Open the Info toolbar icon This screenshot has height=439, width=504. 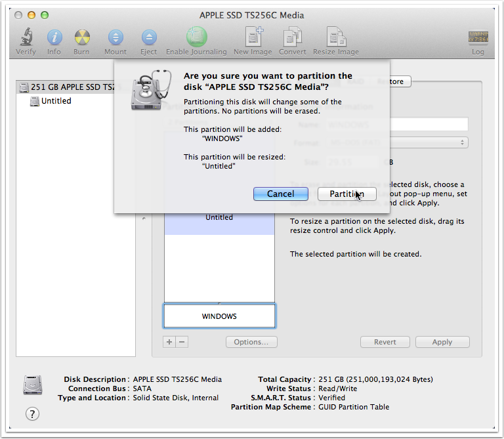54,37
